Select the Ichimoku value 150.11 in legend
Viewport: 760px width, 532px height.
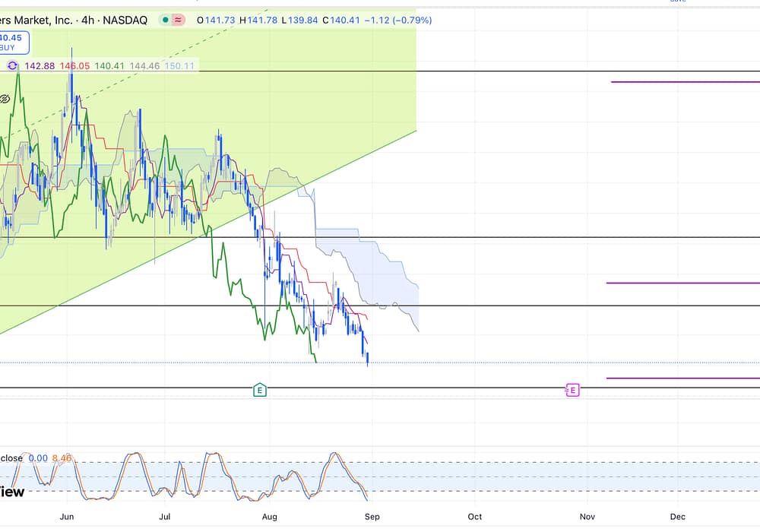(x=179, y=66)
